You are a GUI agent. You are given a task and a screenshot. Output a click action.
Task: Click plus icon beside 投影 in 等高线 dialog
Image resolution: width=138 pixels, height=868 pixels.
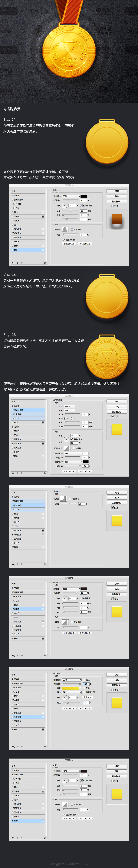tap(43, 547)
